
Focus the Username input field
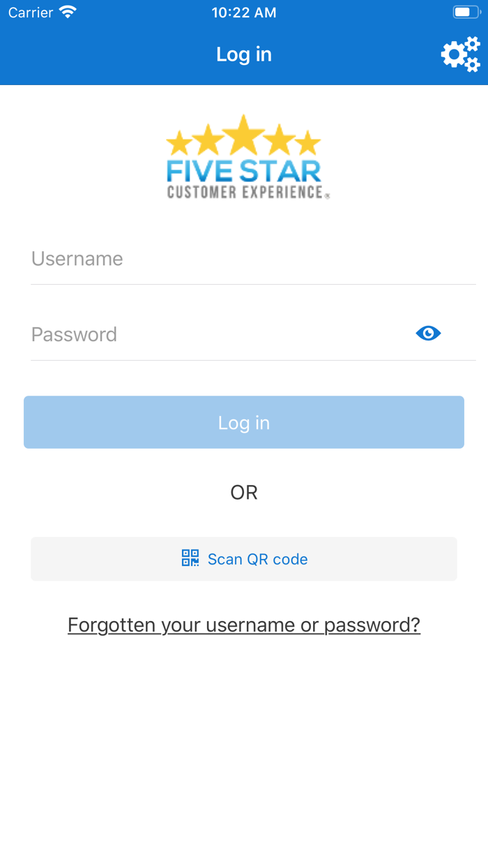point(251,259)
